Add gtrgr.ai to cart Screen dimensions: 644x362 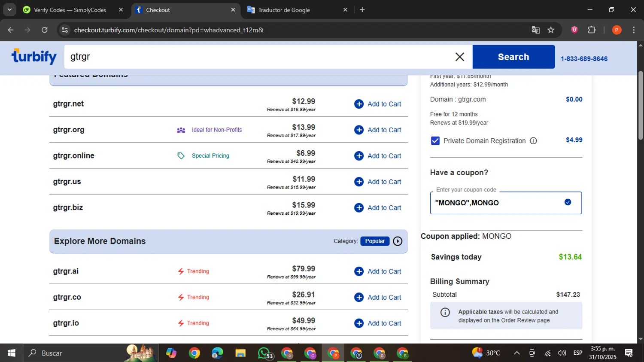(x=378, y=271)
